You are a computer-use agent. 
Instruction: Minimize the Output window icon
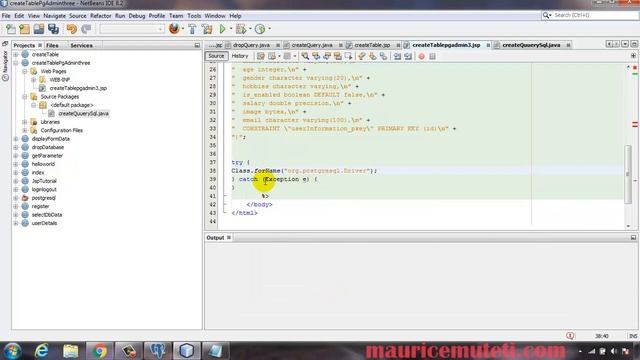click(633, 238)
